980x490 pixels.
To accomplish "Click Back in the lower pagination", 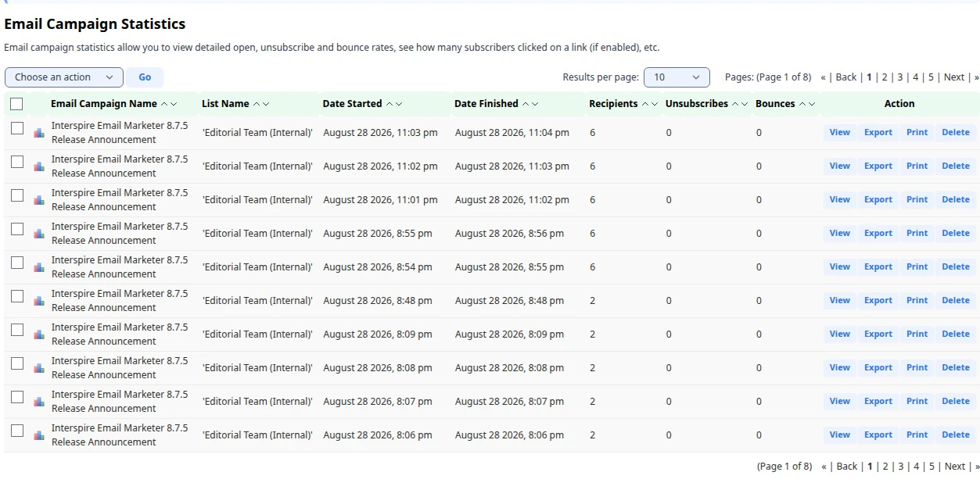I will coord(847,467).
